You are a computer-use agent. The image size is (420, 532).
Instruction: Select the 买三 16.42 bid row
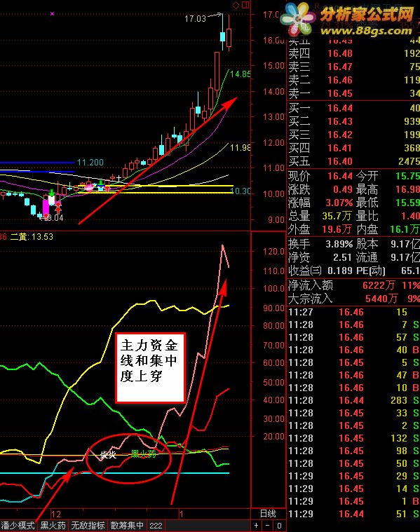coord(354,135)
